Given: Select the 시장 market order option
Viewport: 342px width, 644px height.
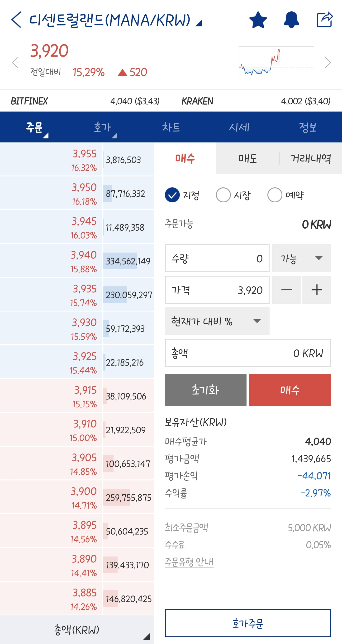Looking at the screenshot, I should pyautogui.click(x=233, y=195).
